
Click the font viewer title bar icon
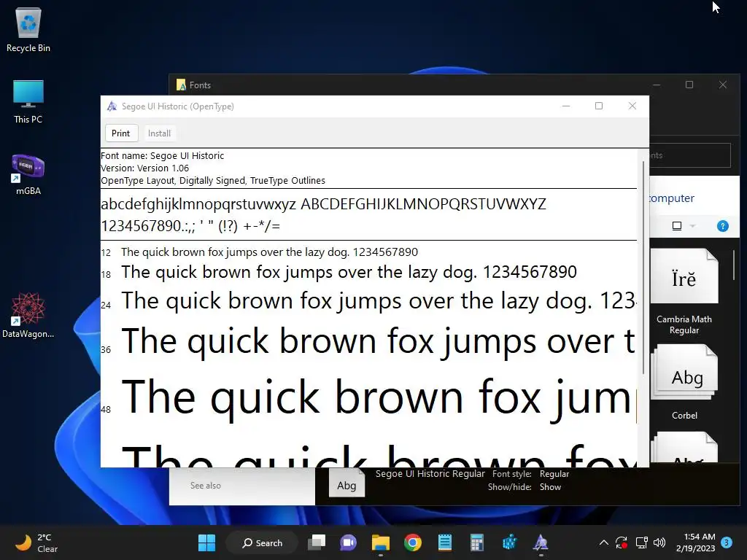pyautogui.click(x=112, y=106)
